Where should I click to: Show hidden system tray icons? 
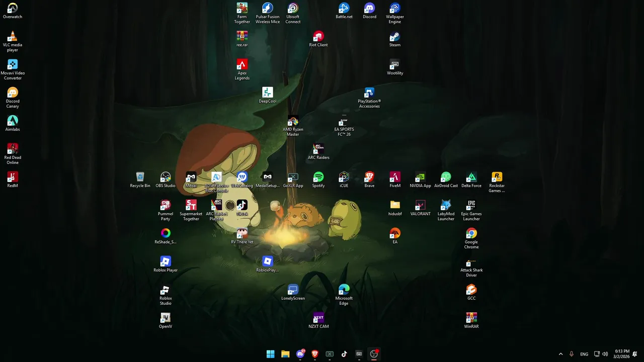(x=560, y=354)
